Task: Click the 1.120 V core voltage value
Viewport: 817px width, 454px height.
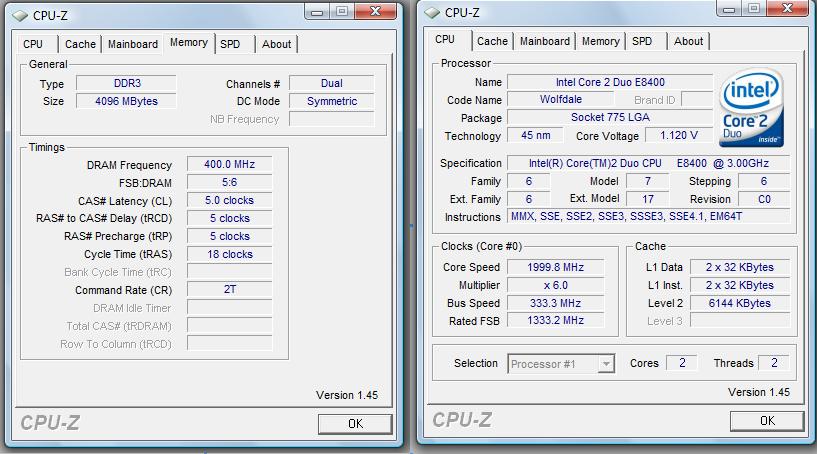Action: (678, 136)
